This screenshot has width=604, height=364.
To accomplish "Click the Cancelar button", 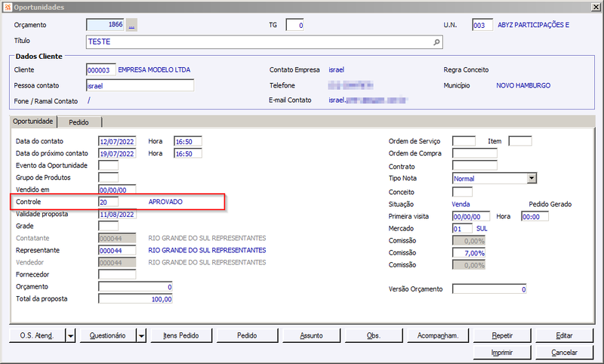I will pyautogui.click(x=564, y=353).
